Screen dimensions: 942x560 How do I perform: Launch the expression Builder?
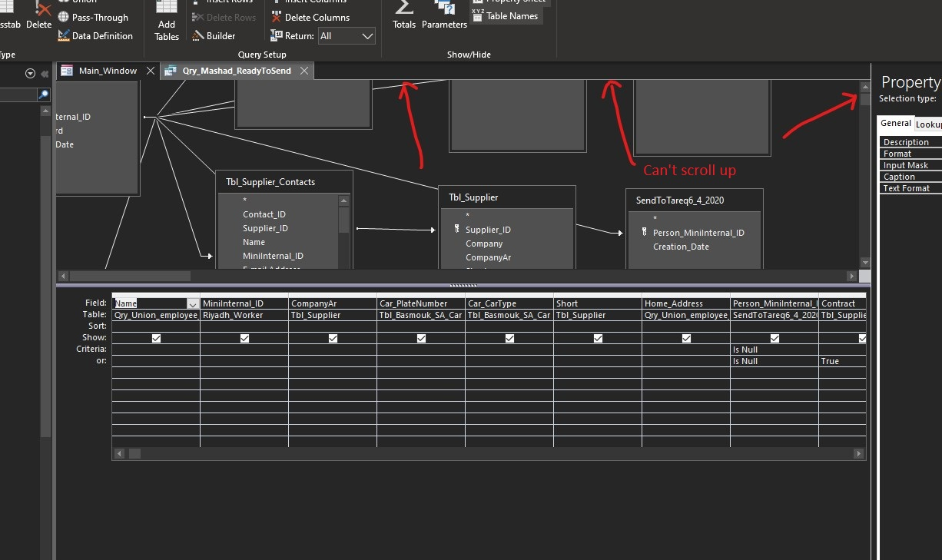point(214,36)
